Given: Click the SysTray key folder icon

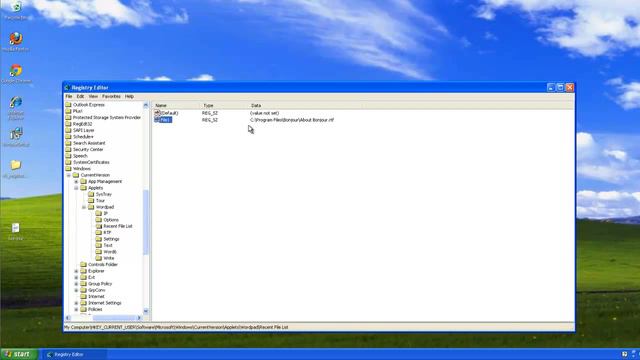Looking at the screenshot, I should [91, 194].
